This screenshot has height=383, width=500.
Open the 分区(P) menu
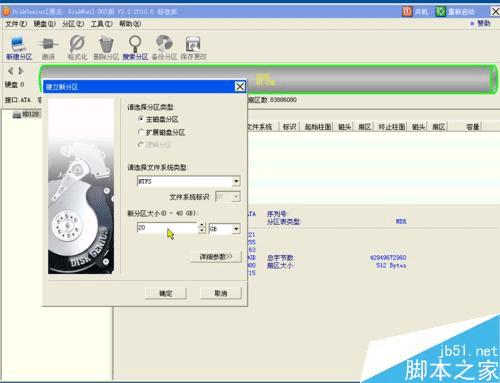(x=73, y=24)
